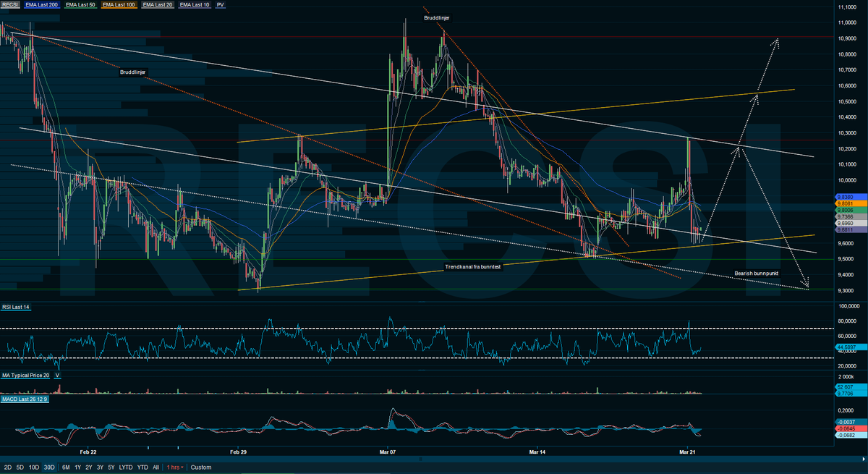This screenshot has width=868, height=474.
Task: Click the Feb 22 date label
Action: (x=88, y=452)
